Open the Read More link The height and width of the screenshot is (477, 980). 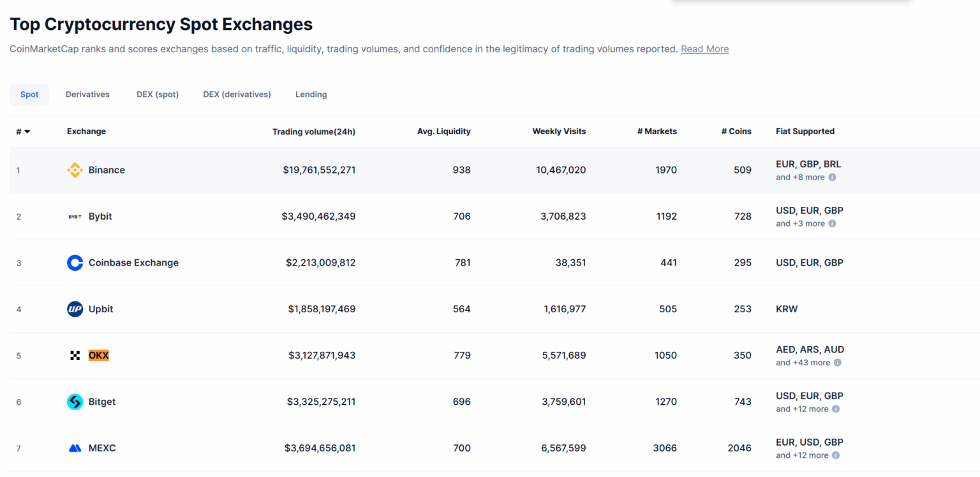(704, 49)
